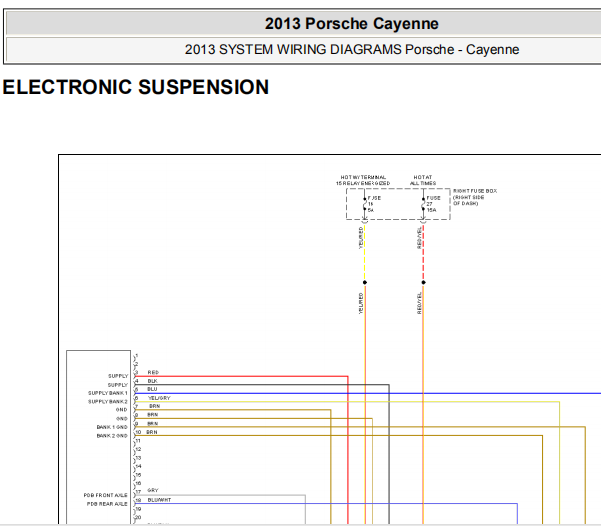
Task: Click the BLK wire color label at pin 4
Action: click(x=152, y=381)
